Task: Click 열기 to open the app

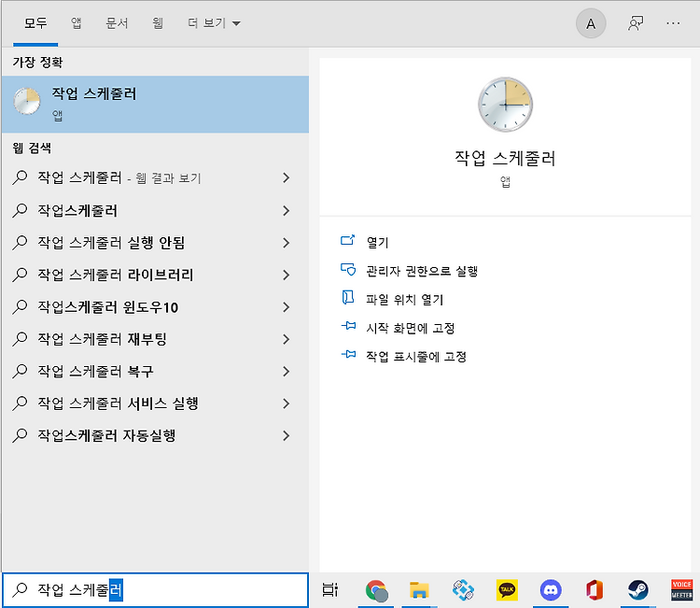Action: click(377, 242)
